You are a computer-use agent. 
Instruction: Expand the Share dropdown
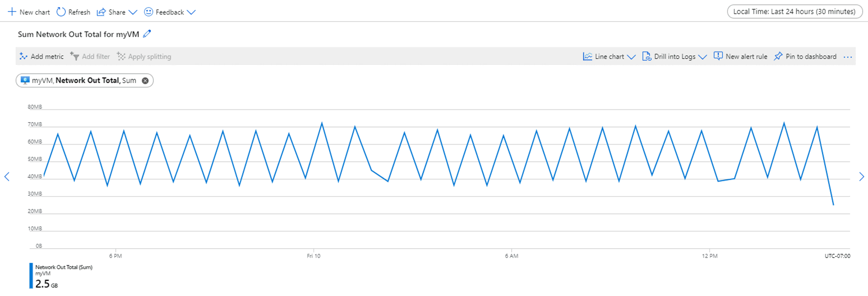(x=132, y=12)
